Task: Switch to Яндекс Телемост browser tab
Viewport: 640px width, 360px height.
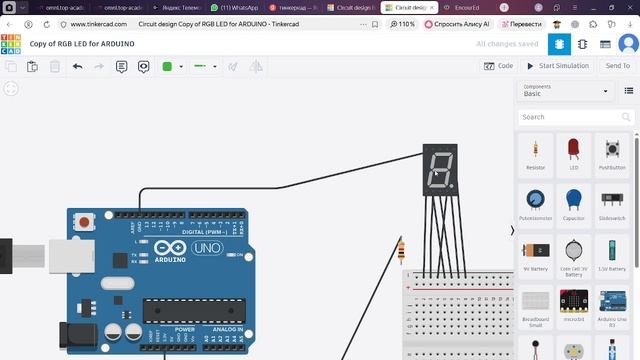Action: pos(176,7)
